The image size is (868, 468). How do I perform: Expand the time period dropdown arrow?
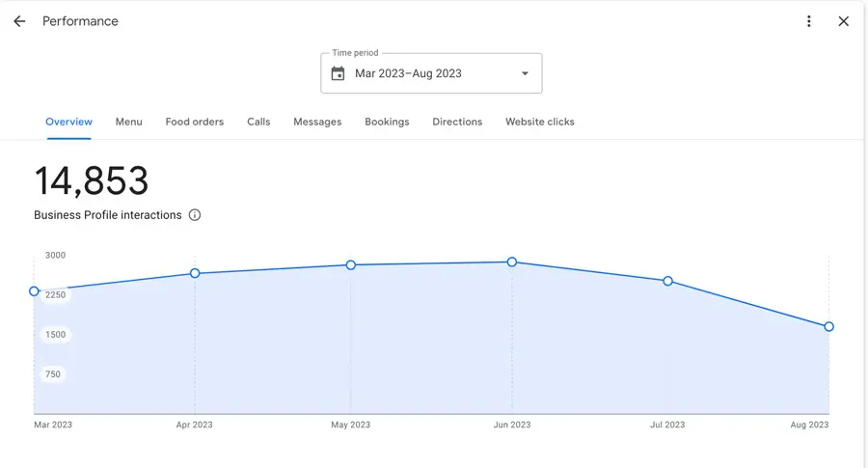[x=525, y=74]
